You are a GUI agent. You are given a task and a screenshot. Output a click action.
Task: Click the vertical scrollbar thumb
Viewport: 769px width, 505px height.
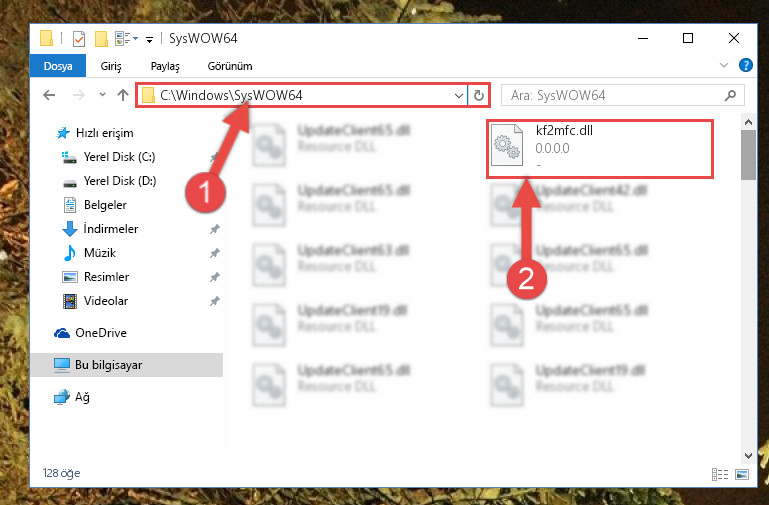748,155
